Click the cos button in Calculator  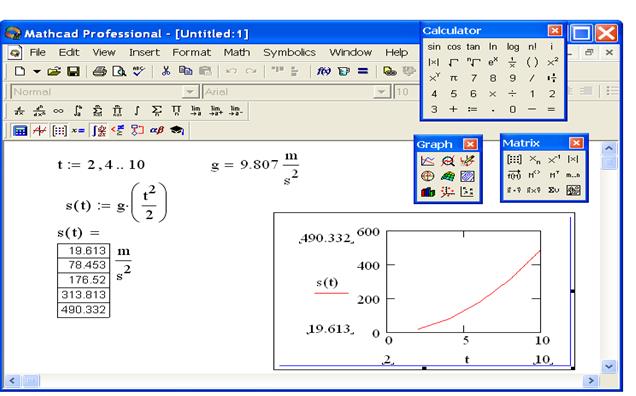click(453, 47)
